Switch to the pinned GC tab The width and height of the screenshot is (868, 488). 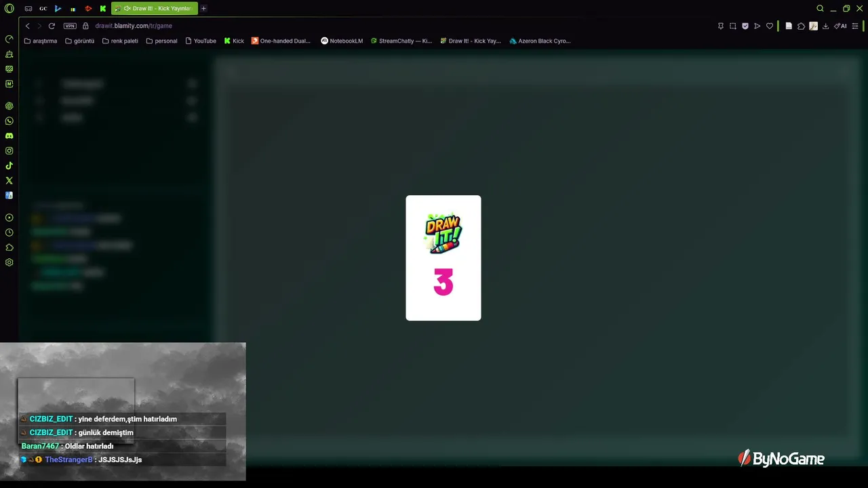[43, 9]
